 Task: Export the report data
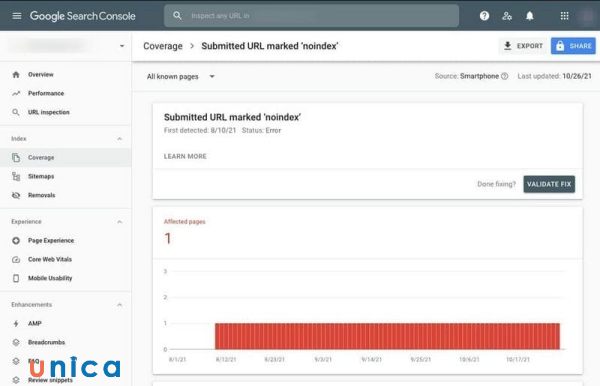coord(523,46)
